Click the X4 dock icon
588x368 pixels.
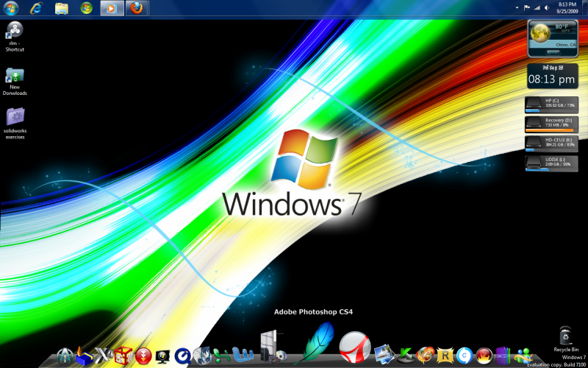pyautogui.click(x=104, y=355)
